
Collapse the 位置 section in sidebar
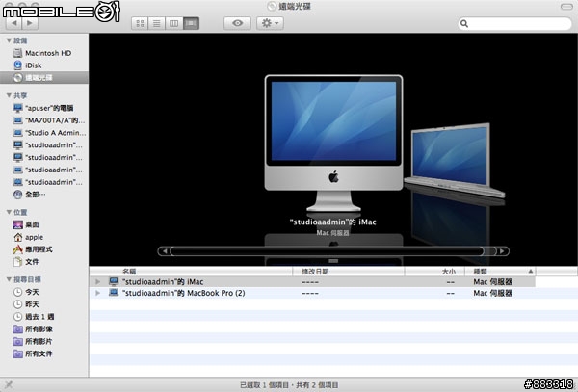coord(9,212)
